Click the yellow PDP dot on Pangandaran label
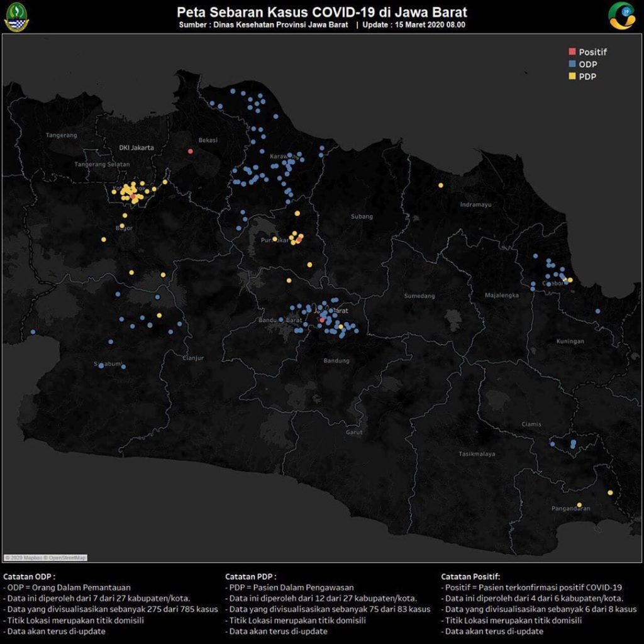Image resolution: width=644 pixels, height=644 pixels. tap(579, 505)
